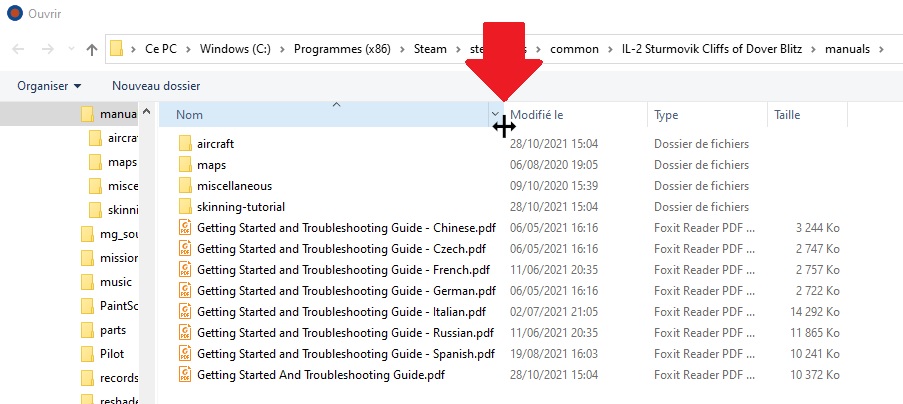Click the Programmes (x86) breadcrumb
This screenshot has width=903, height=404.
pos(342,49)
